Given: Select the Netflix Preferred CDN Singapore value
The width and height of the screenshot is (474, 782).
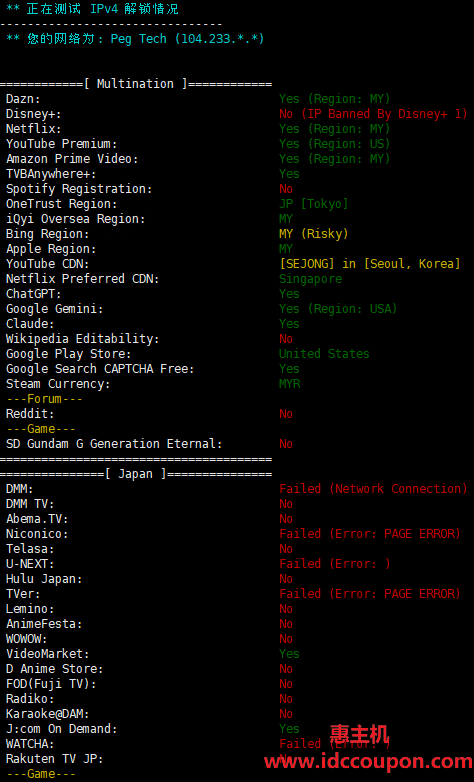Looking at the screenshot, I should (310, 279).
